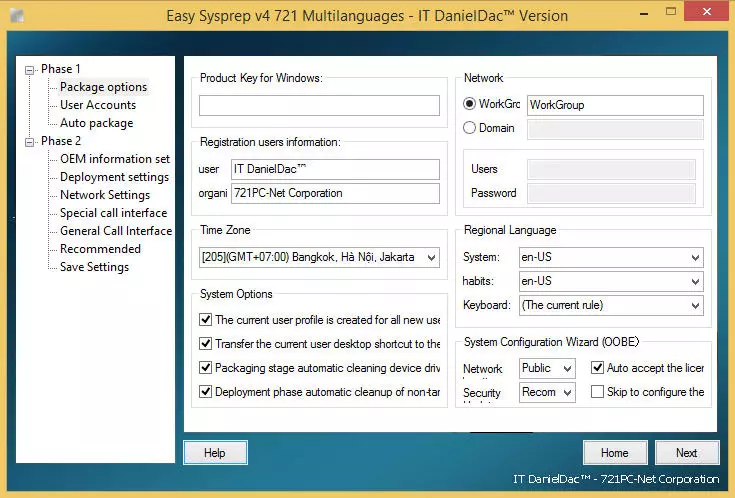735x498 pixels.
Task: Enable Skip to configure checkbox
Action: [x=597, y=392]
